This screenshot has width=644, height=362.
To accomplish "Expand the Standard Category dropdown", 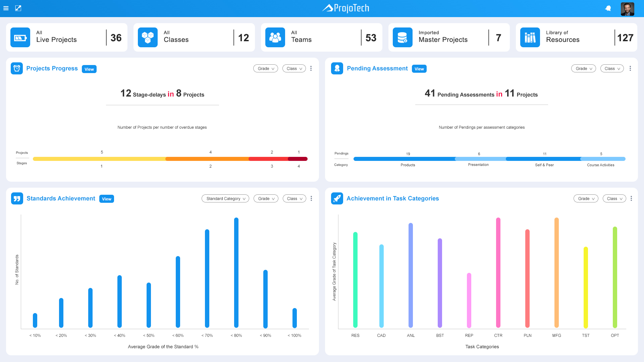I will coord(225,198).
